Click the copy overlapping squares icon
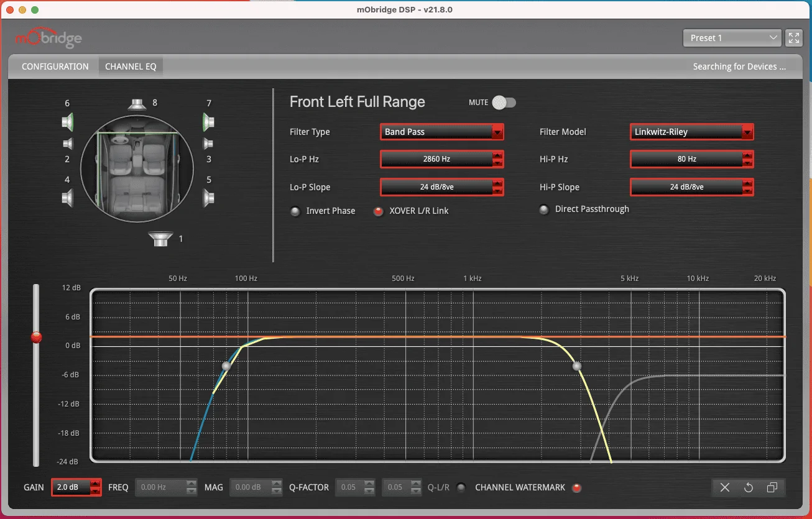This screenshot has height=519, width=812. point(772,487)
